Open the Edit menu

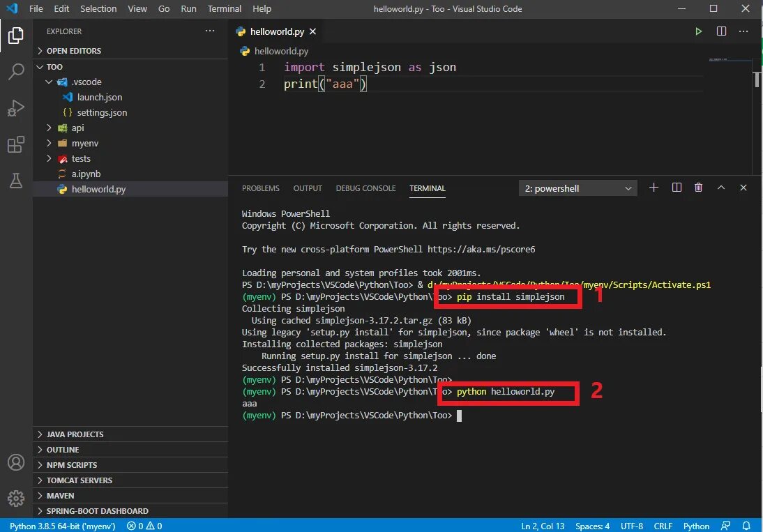coord(61,9)
